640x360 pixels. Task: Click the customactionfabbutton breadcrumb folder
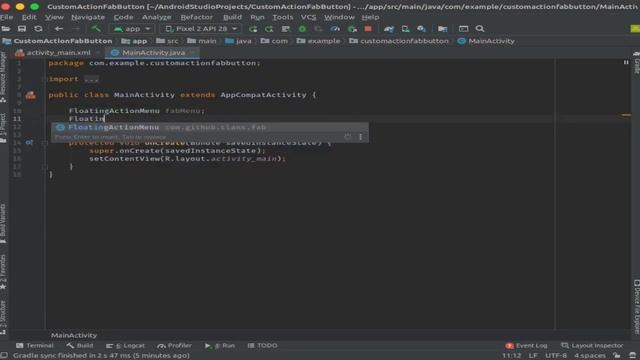pos(399,41)
